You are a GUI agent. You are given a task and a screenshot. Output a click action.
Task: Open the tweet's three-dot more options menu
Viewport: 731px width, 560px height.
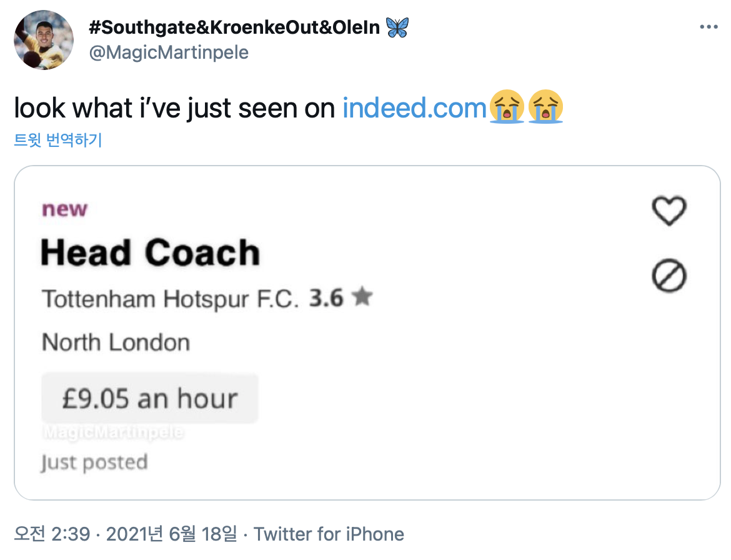709,27
